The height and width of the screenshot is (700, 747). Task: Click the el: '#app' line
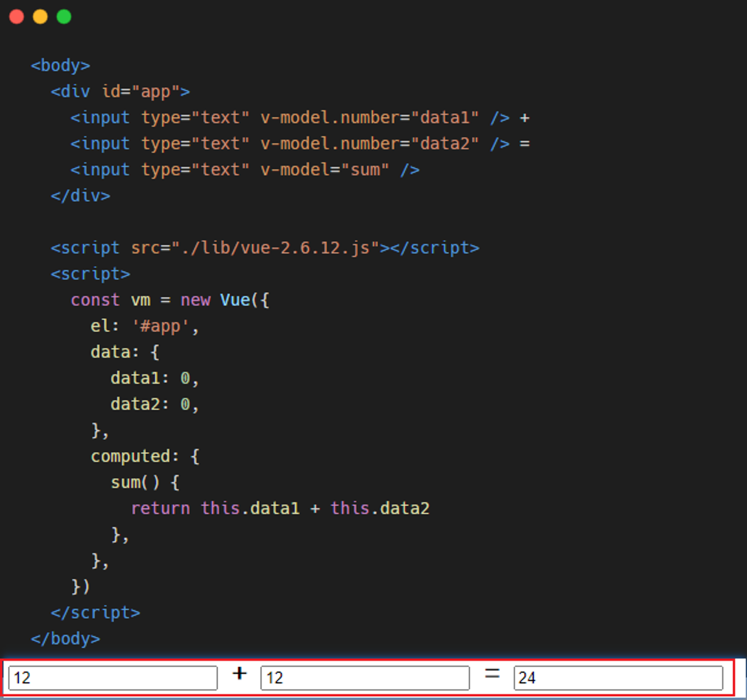(145, 326)
